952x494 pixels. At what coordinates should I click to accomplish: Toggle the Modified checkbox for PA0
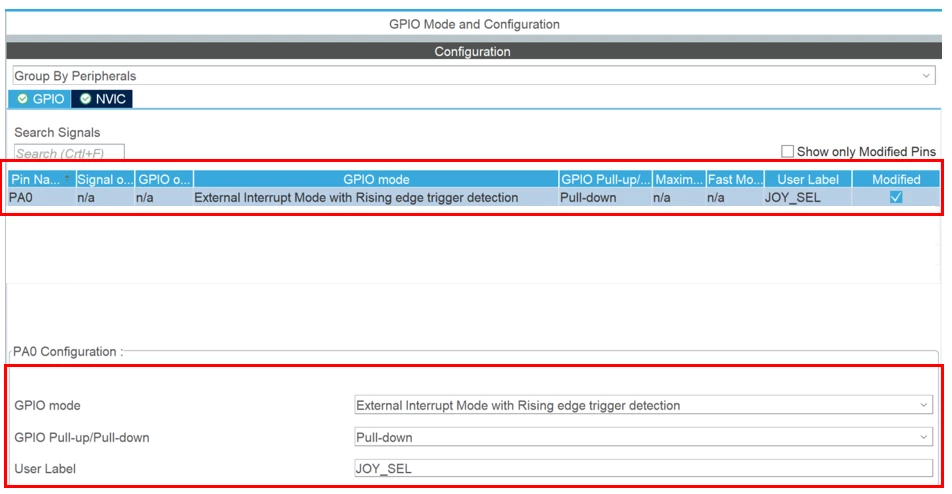tap(896, 197)
